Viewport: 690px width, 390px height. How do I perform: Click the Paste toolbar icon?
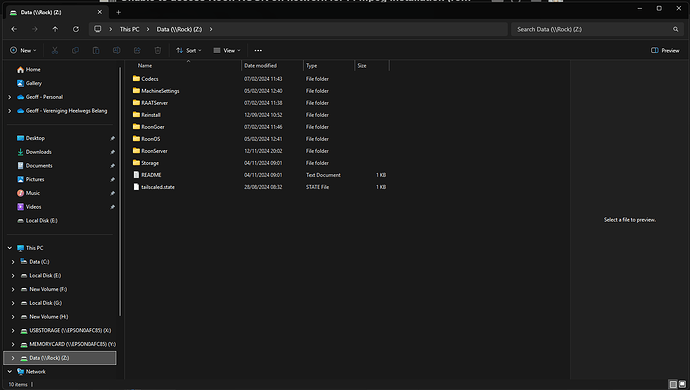96,51
